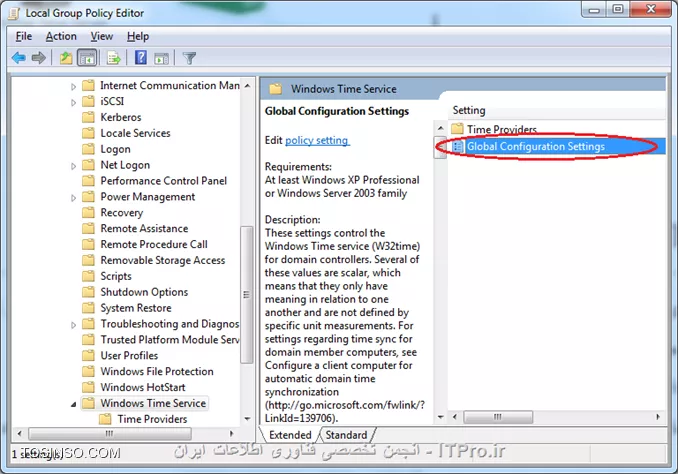The height and width of the screenshot is (474, 678).
Task: Click description pane vertical scrollbar thumb
Action: [x=440, y=147]
